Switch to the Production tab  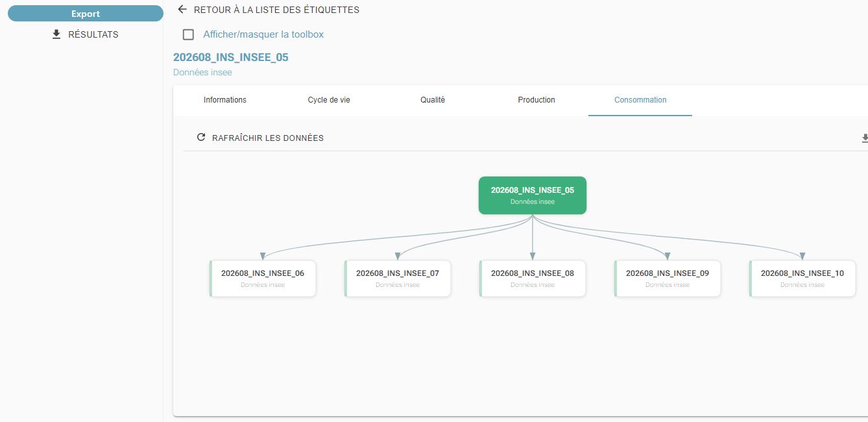536,100
